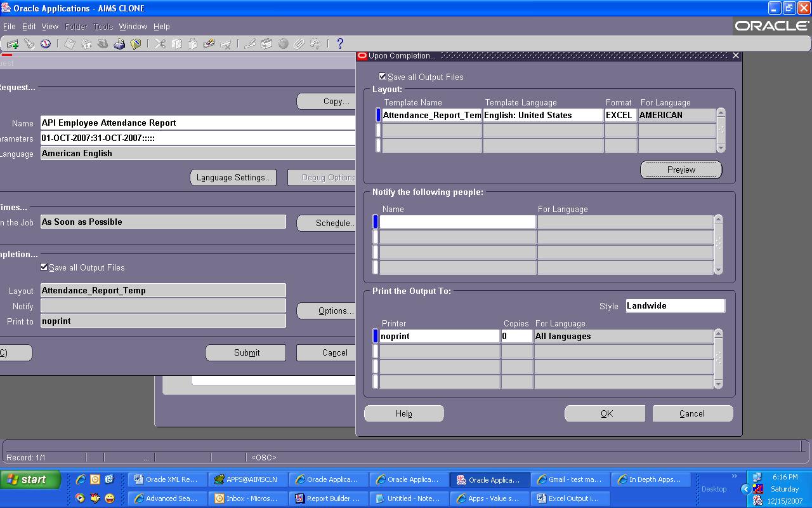Click the Switch Responsibilities hat icon

tap(103, 44)
